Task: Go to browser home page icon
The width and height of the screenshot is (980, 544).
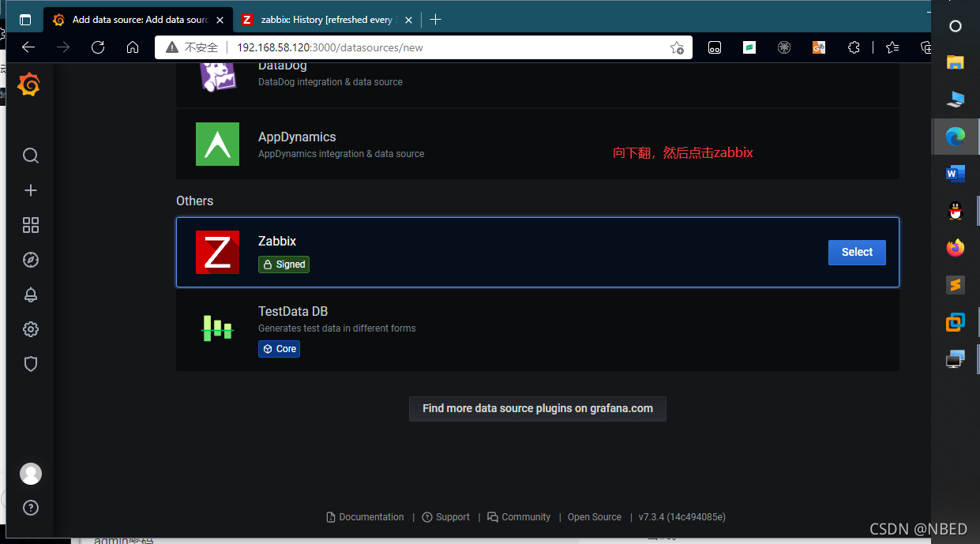Action: pos(133,47)
